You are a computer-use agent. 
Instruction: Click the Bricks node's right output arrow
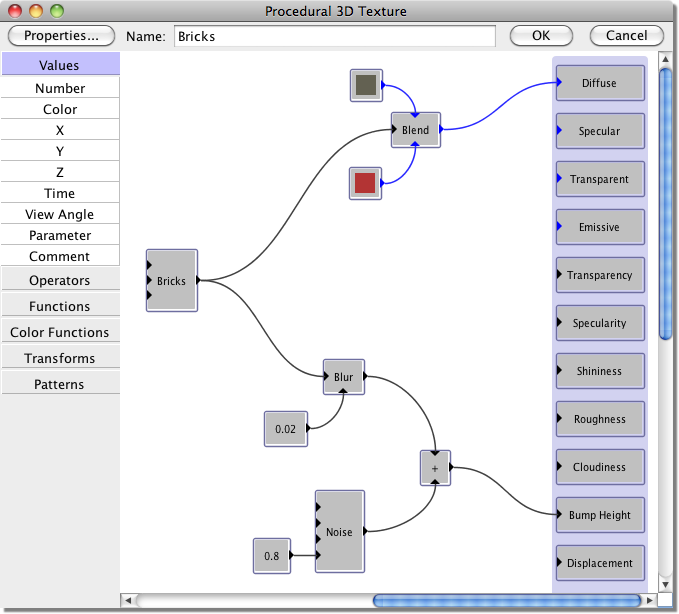pyautogui.click(x=198, y=280)
